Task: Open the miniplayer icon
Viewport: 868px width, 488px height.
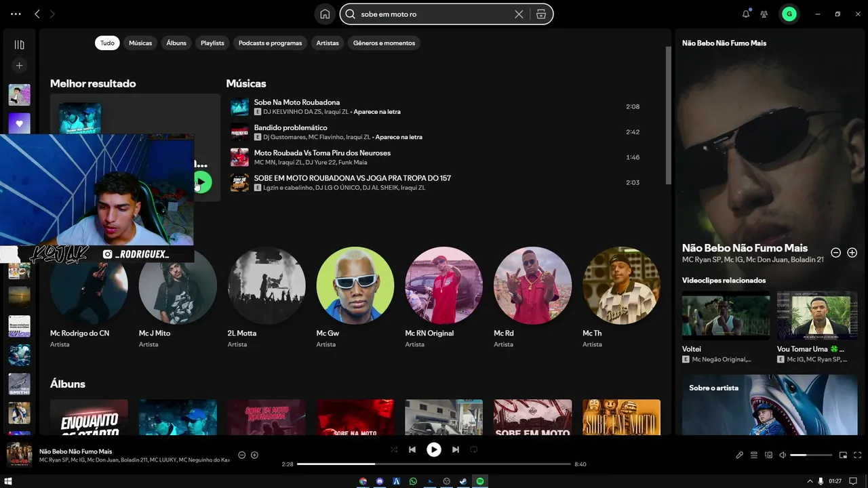Action: tap(843, 455)
